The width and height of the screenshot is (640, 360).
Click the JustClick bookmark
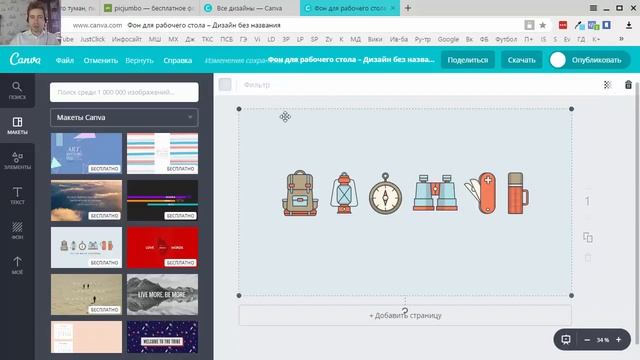tap(92, 39)
